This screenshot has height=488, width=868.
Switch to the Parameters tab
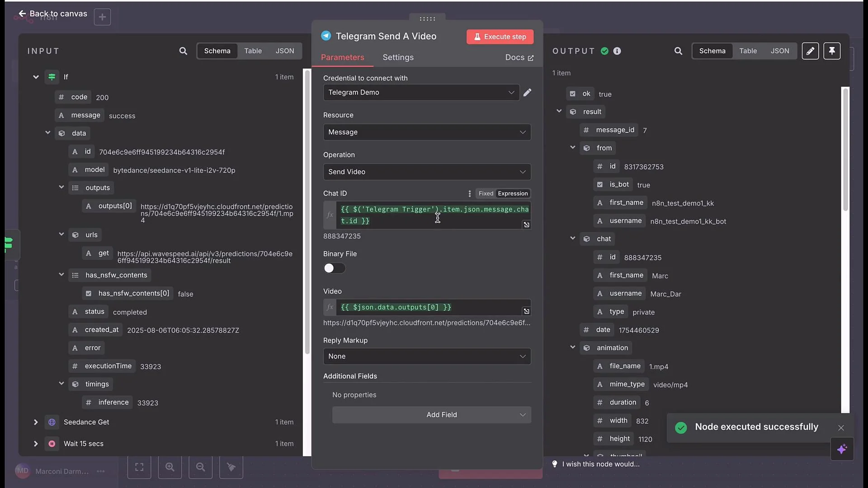click(342, 57)
